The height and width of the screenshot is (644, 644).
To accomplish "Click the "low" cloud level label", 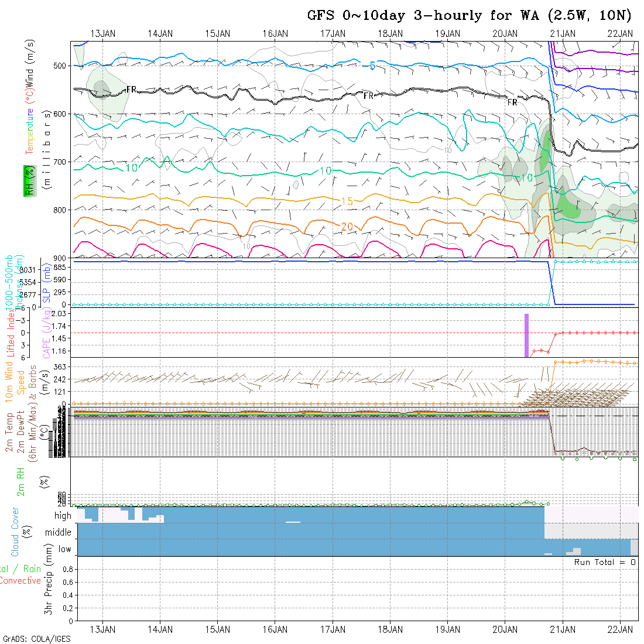I will coord(64,549).
